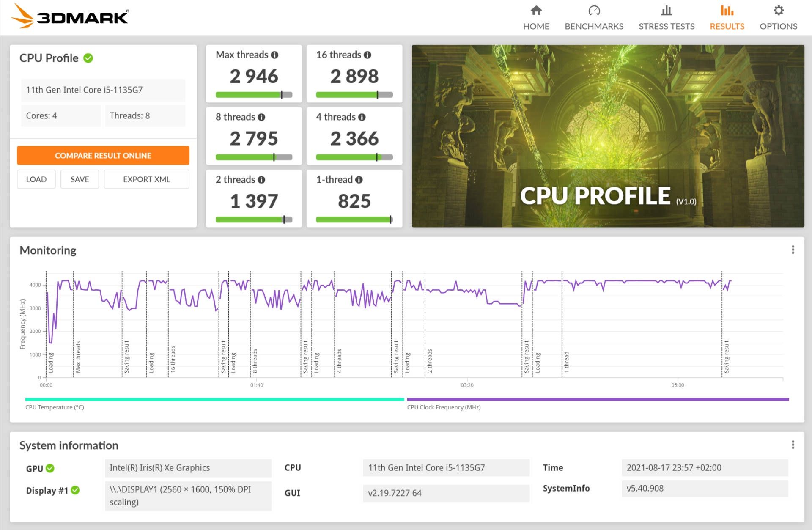This screenshot has width=812, height=530.
Task: Show info for 8 threads score
Action: [x=261, y=117]
